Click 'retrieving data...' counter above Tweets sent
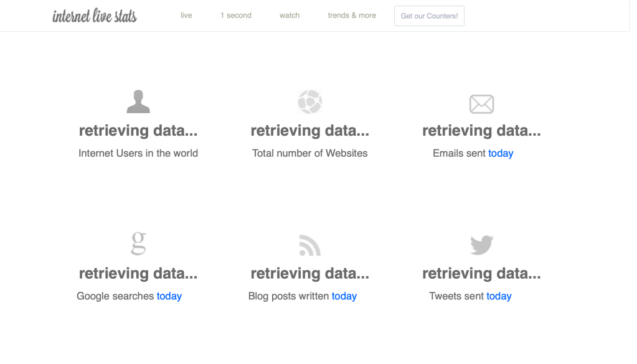This screenshot has width=637, height=364. pyautogui.click(x=481, y=274)
